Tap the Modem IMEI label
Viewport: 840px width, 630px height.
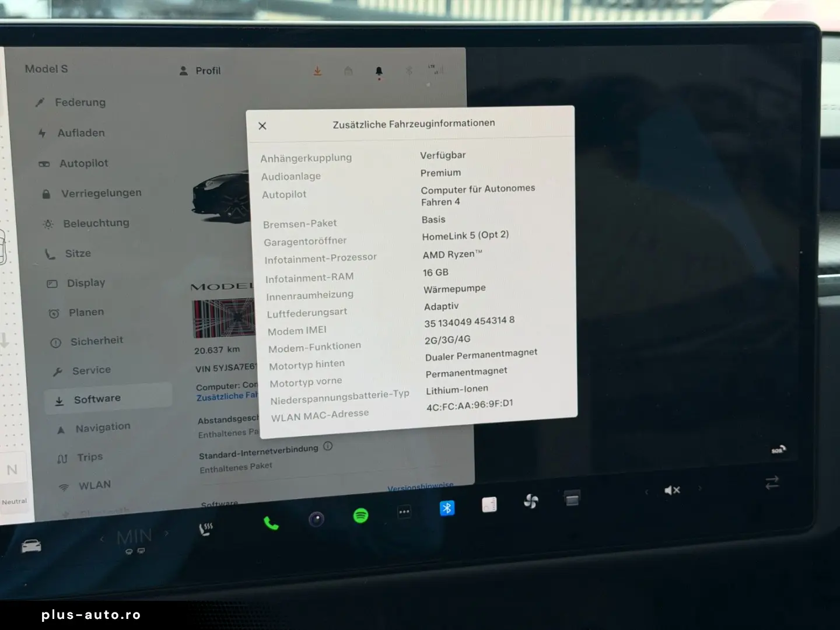pyautogui.click(x=297, y=331)
